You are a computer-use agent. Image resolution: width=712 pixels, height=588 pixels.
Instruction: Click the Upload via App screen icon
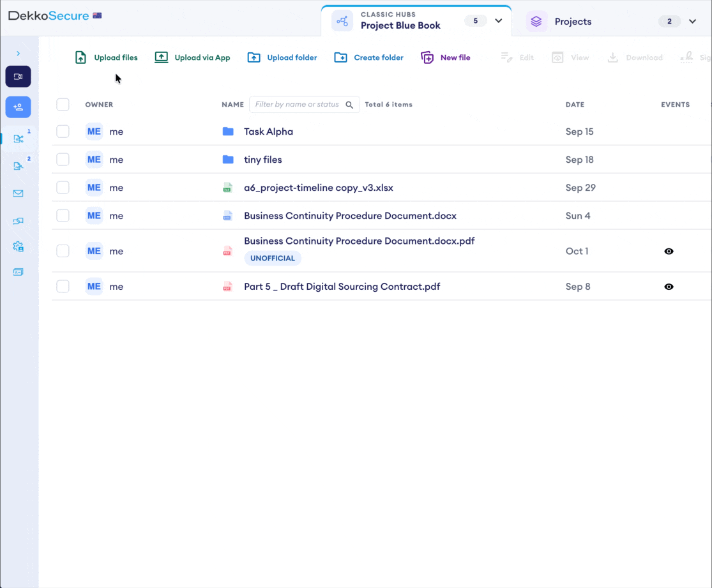coord(161,57)
